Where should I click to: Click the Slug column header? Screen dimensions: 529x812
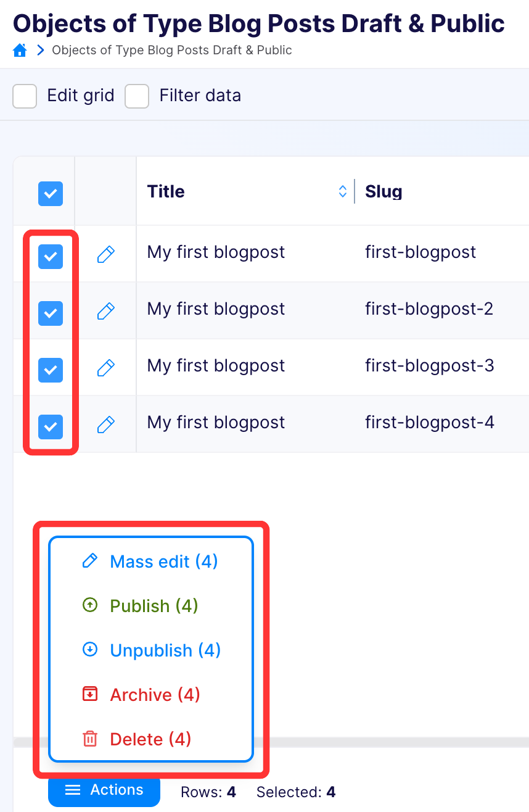[x=383, y=191]
